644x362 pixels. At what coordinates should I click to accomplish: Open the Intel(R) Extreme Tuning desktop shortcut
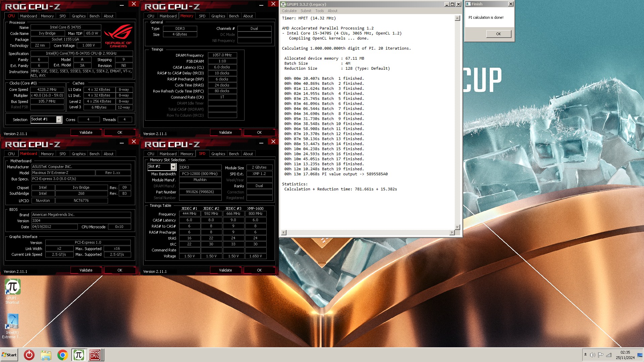tap(12, 326)
